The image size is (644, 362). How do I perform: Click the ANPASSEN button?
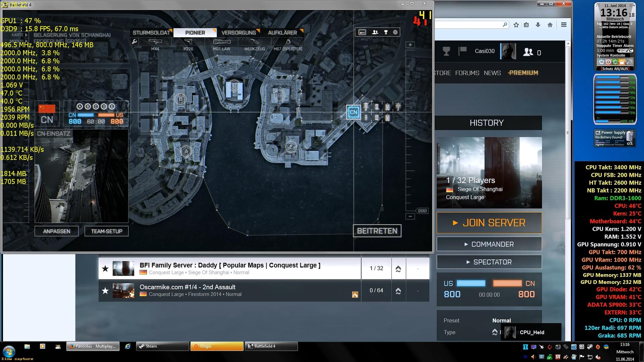[x=57, y=231]
